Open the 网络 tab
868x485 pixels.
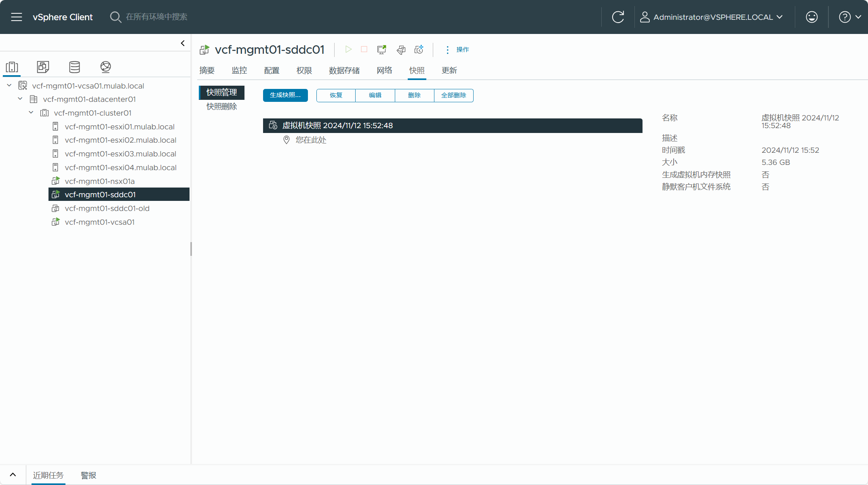pyautogui.click(x=385, y=70)
